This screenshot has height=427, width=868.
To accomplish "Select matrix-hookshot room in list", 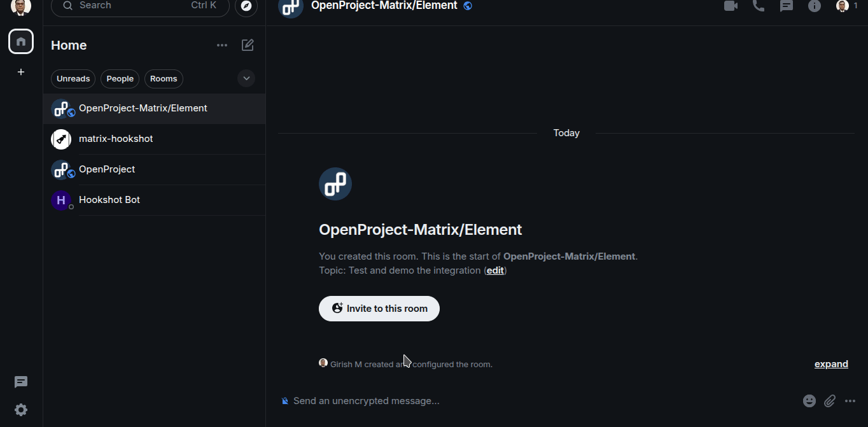I will 116,139.
